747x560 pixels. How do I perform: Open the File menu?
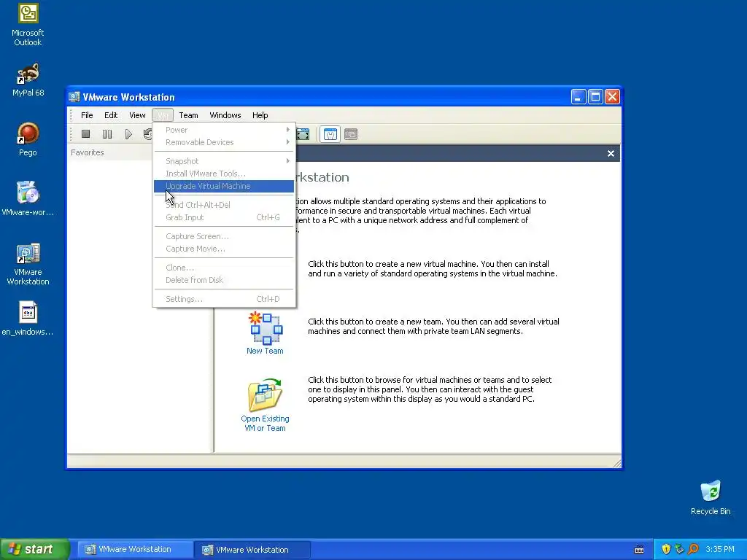[x=87, y=115]
